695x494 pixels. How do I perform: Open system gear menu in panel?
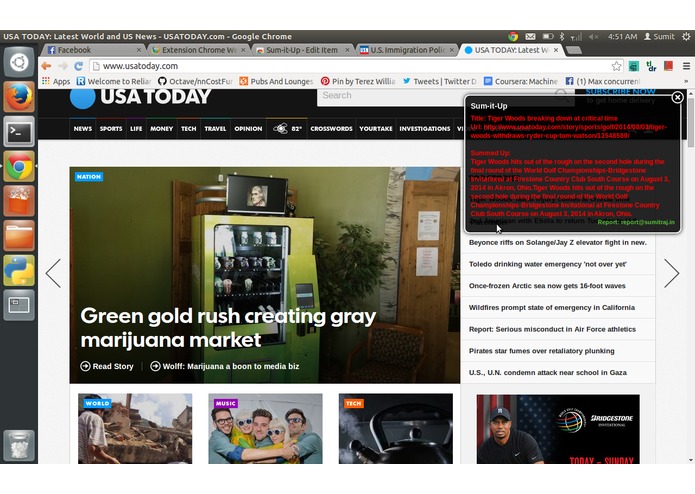[686, 36]
